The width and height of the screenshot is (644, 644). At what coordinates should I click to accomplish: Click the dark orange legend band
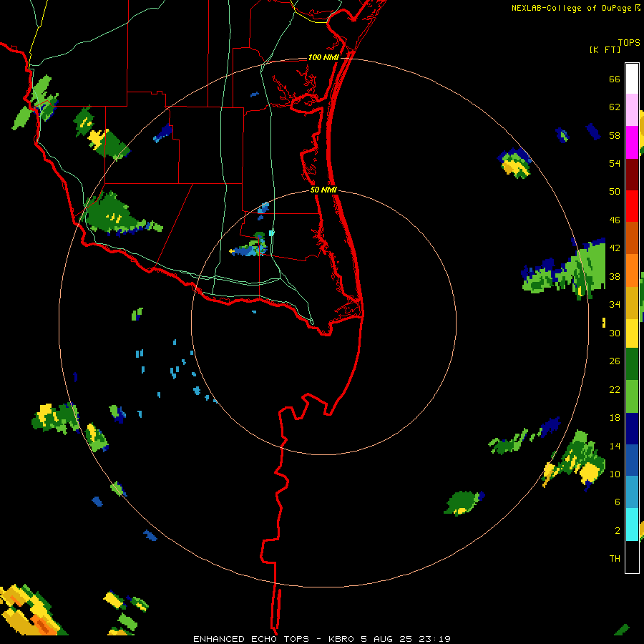click(x=632, y=238)
